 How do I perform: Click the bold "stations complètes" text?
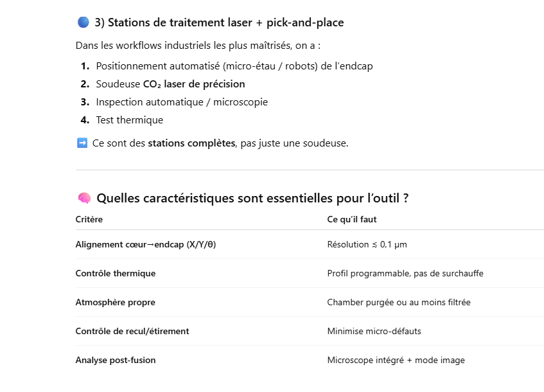click(191, 143)
